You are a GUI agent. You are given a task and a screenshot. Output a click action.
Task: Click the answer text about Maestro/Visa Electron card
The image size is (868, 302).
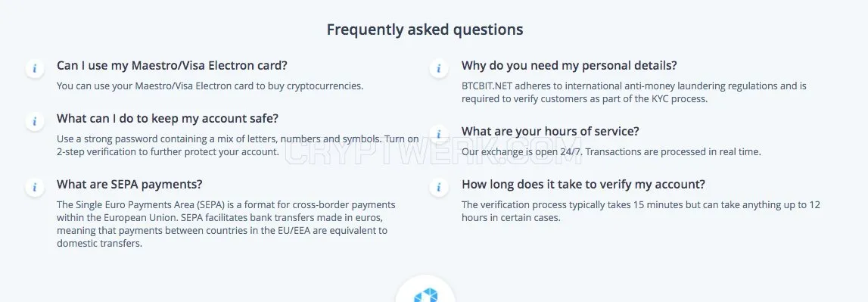[x=210, y=86]
